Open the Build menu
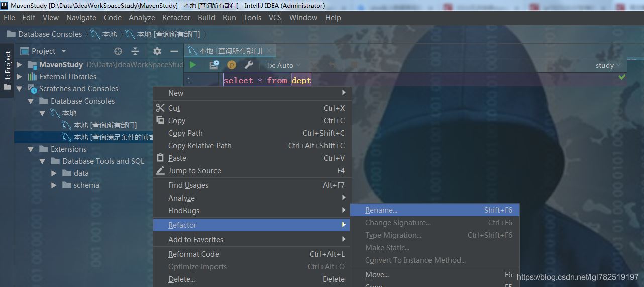 (206, 17)
